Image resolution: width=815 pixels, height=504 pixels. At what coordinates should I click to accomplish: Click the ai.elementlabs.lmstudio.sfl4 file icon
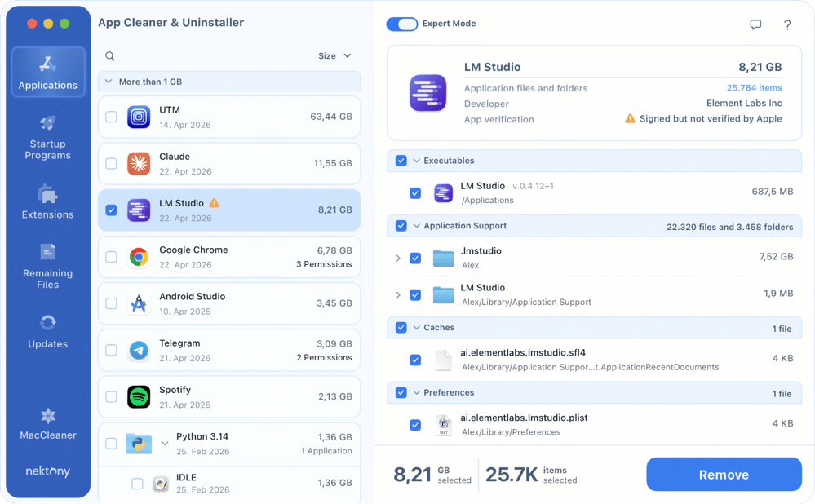(x=443, y=360)
